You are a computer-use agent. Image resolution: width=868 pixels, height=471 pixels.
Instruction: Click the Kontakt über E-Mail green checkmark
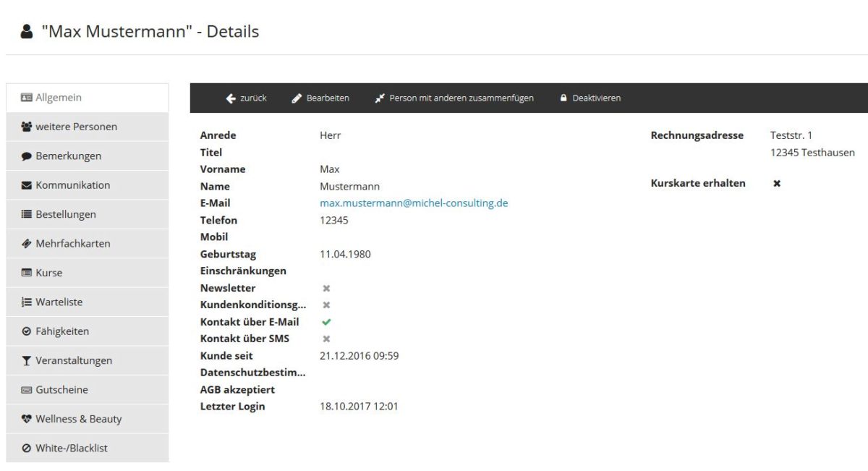(x=326, y=322)
